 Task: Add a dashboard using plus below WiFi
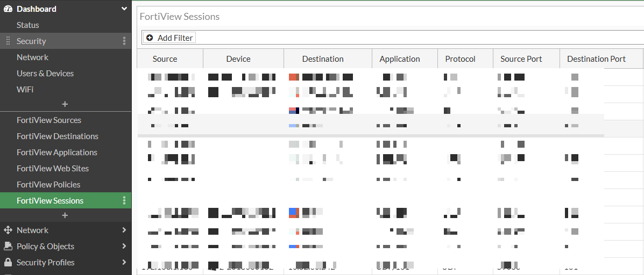click(x=65, y=104)
